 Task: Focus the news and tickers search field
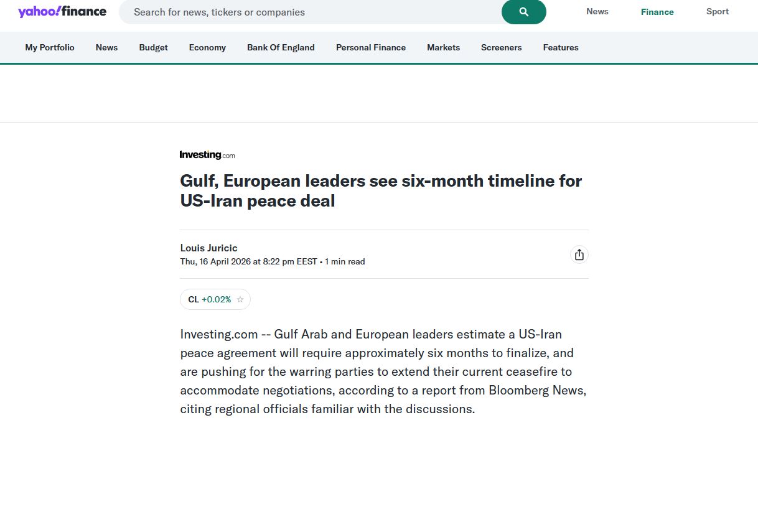tap(311, 12)
